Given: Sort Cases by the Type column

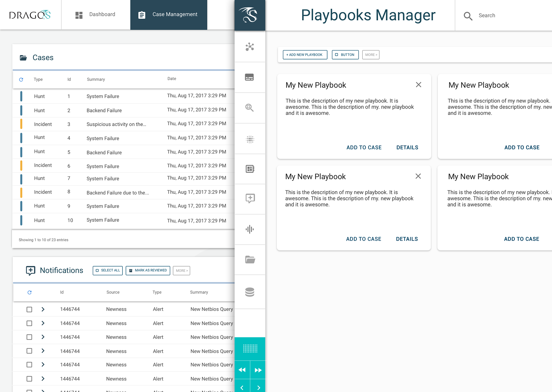Looking at the screenshot, I should [x=38, y=79].
